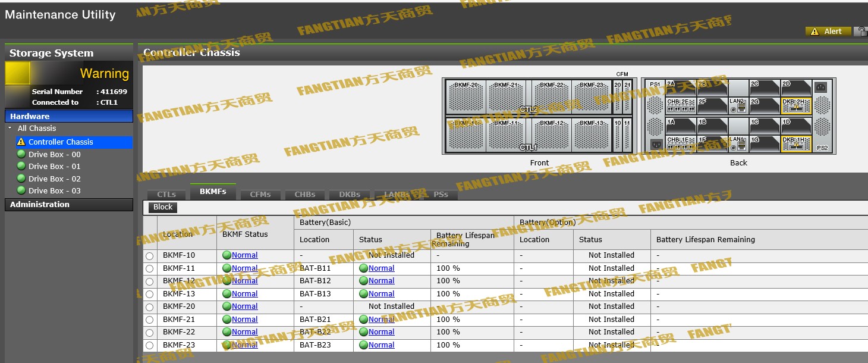Click the Alert warning triangle icon

tap(816, 31)
